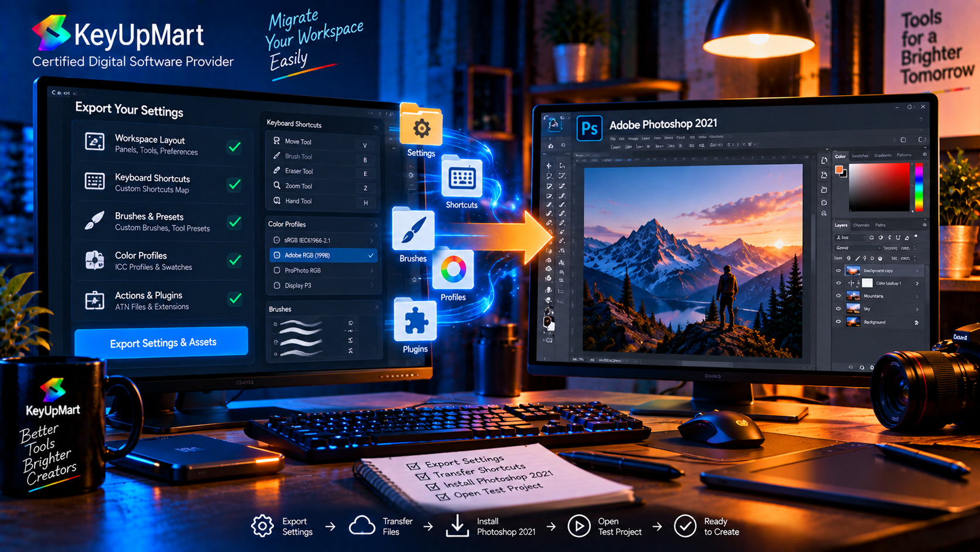
Task: Click Export Settings & Assets button
Action: click(x=162, y=342)
